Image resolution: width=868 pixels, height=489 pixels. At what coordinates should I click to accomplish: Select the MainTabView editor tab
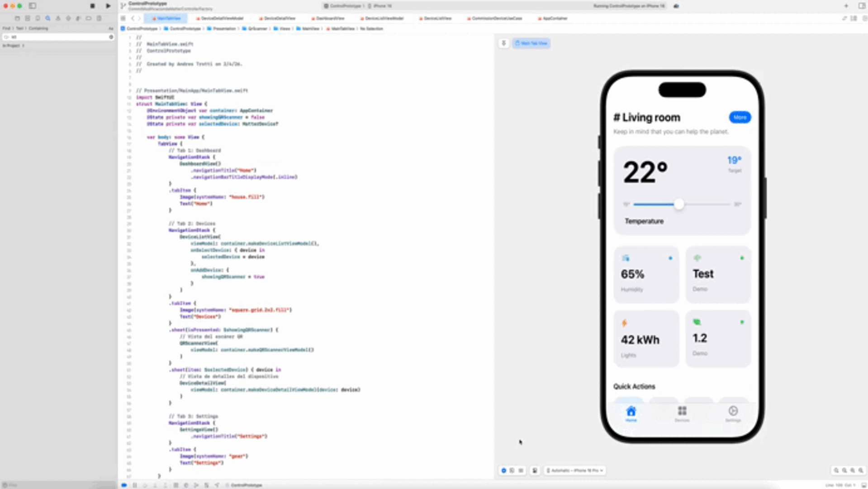166,19
